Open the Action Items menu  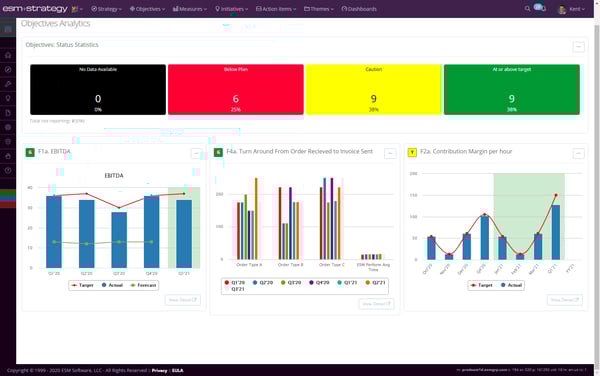(276, 9)
